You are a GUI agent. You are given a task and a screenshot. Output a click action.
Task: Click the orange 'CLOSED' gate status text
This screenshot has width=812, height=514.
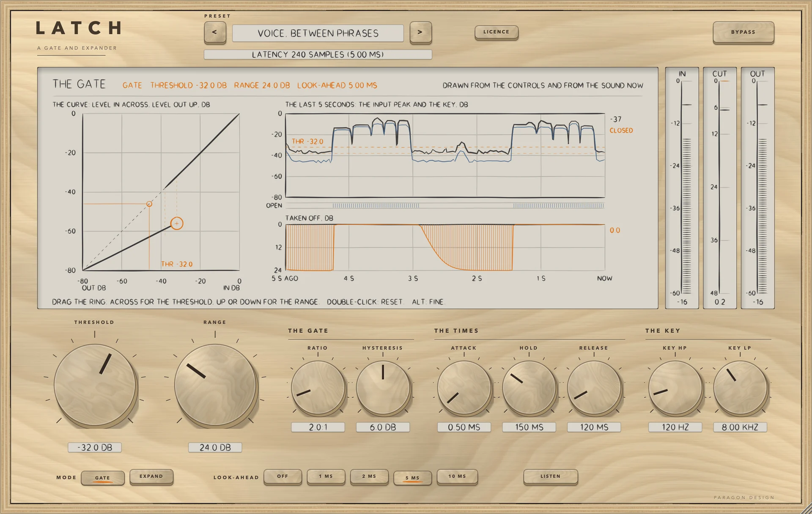click(x=621, y=131)
